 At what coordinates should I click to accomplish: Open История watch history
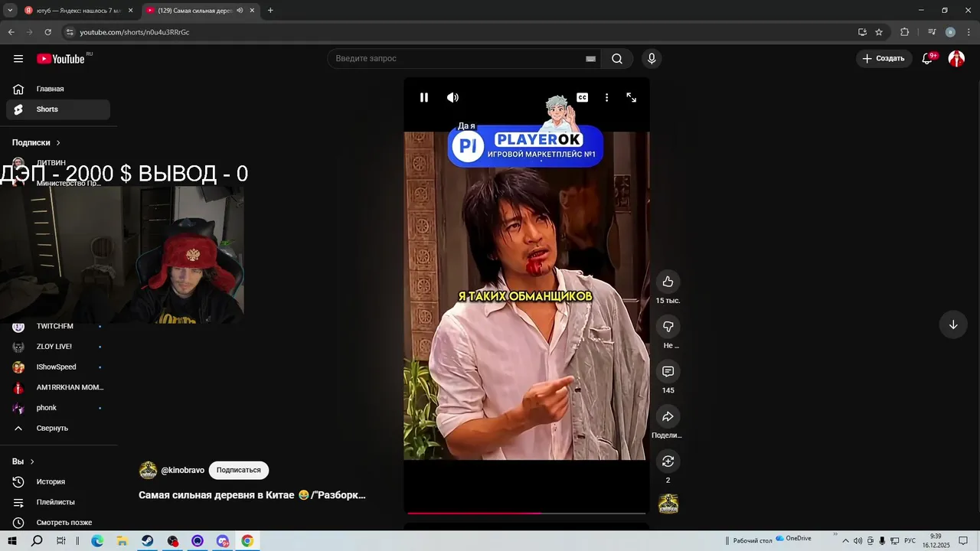pos(58,482)
